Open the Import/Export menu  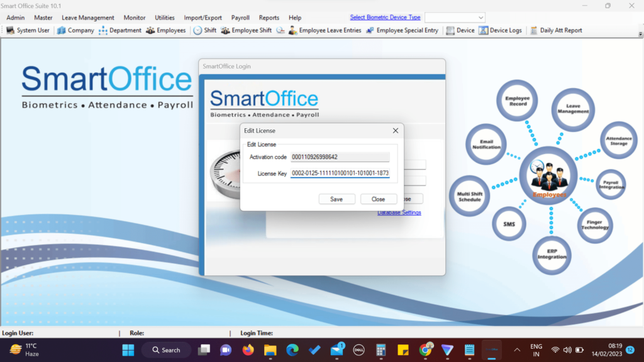203,18
